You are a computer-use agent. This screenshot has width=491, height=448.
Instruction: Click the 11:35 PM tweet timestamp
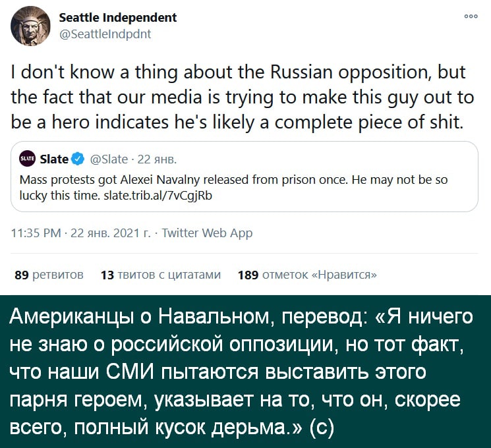(x=38, y=233)
